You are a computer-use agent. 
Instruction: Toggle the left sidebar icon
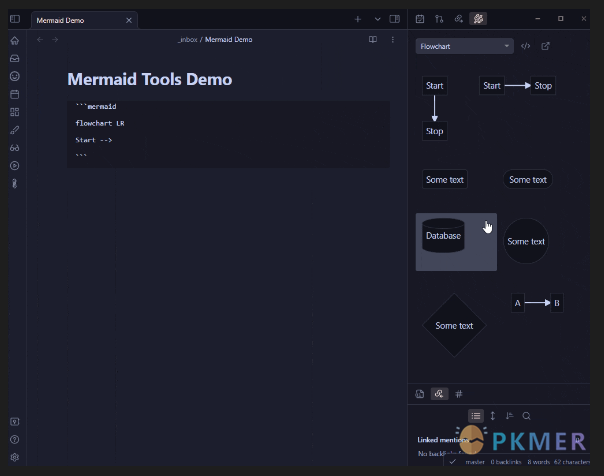click(15, 19)
